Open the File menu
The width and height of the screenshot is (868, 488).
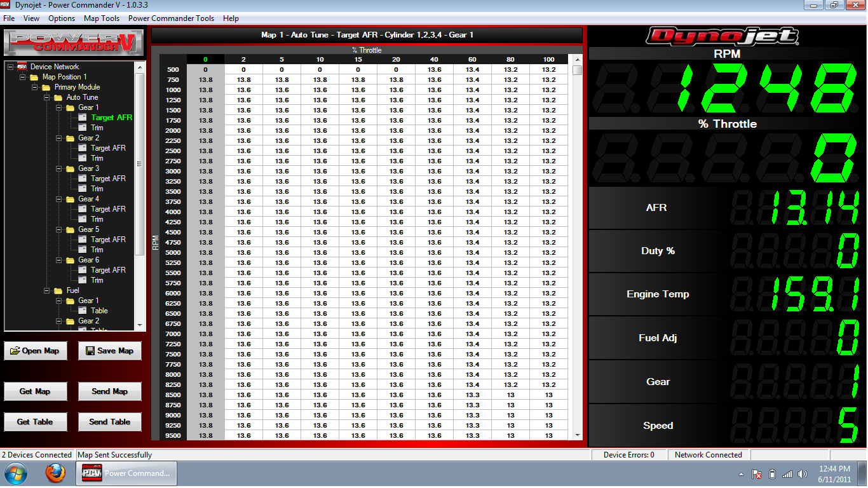(9, 18)
